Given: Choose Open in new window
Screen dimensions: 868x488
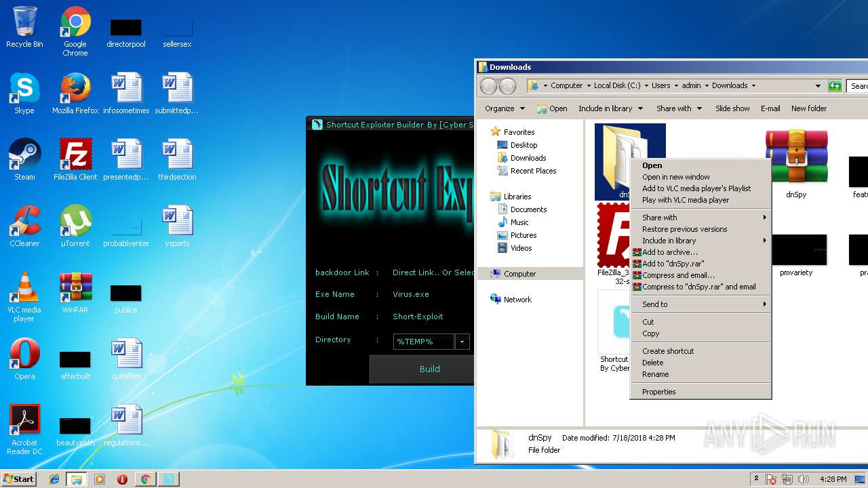Looking at the screenshot, I should coord(701,177).
